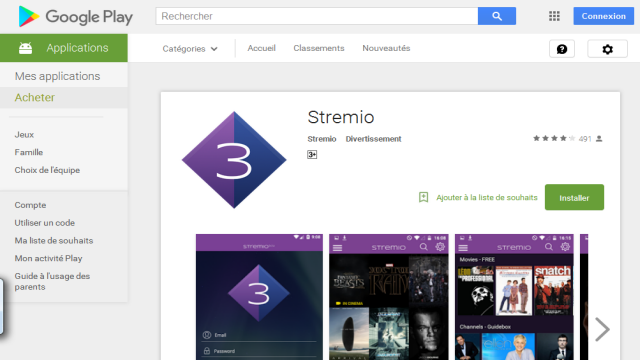Image resolution: width=640 pixels, height=360 pixels.
Task: Click Utiliser un code
Action: click(44, 223)
